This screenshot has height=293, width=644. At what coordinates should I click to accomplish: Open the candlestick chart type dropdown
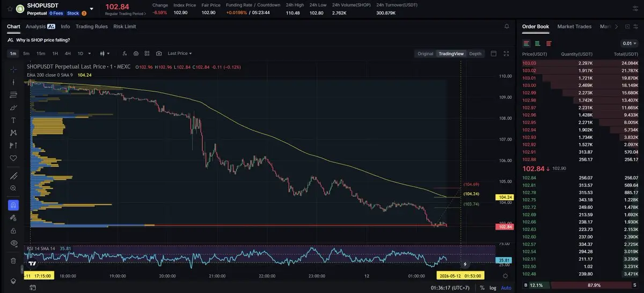pos(105,54)
